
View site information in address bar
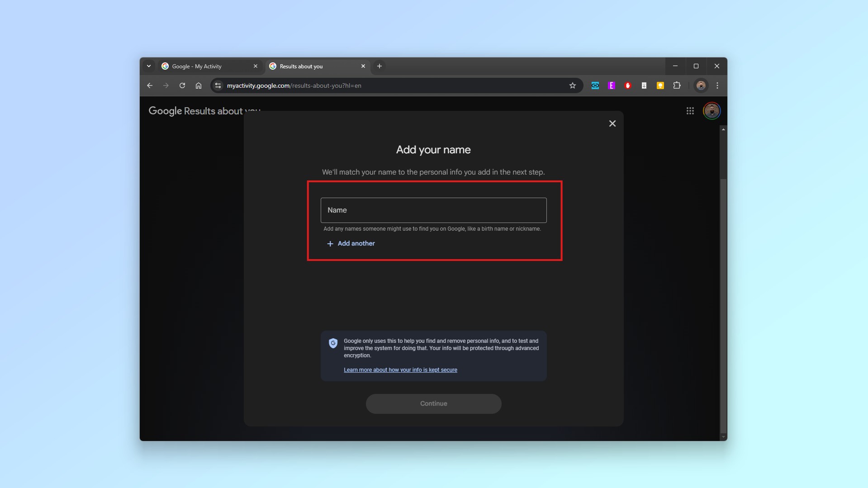[x=218, y=85]
